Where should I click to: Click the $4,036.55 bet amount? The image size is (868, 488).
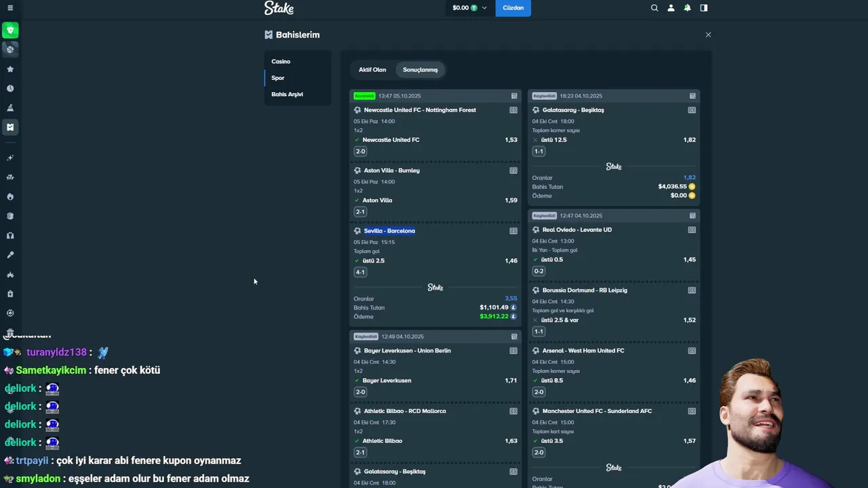672,186
